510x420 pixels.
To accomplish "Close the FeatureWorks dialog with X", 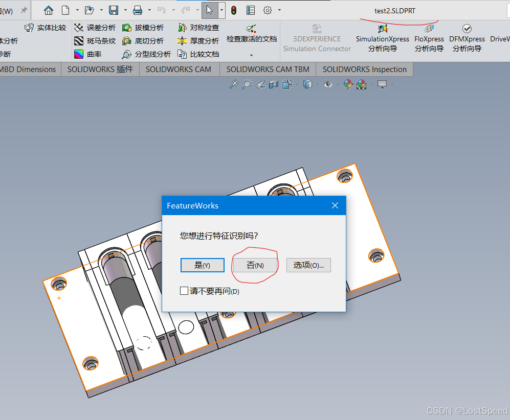I will 335,205.
